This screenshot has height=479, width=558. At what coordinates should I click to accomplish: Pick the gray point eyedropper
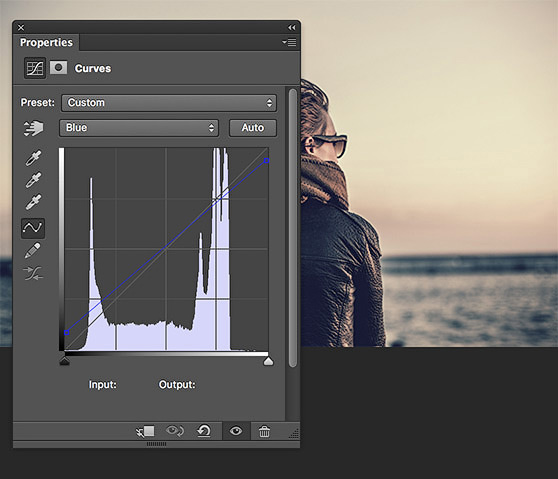[33, 180]
